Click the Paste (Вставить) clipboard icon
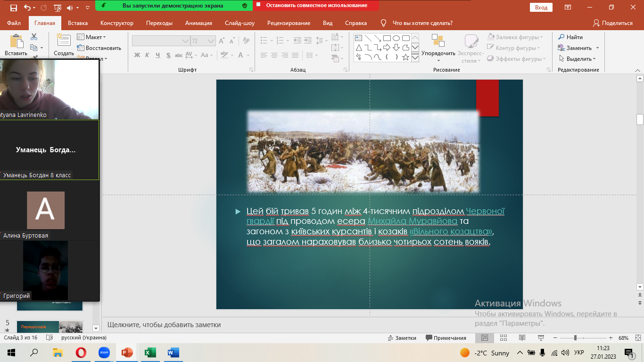This screenshot has height=362, width=644. 16,41
